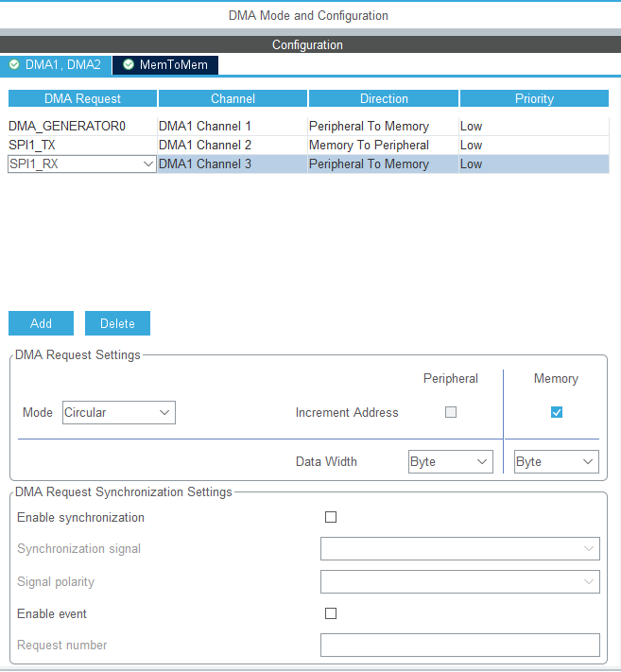Click the Delete button
Viewport: 621px width, 672px height.
(117, 323)
